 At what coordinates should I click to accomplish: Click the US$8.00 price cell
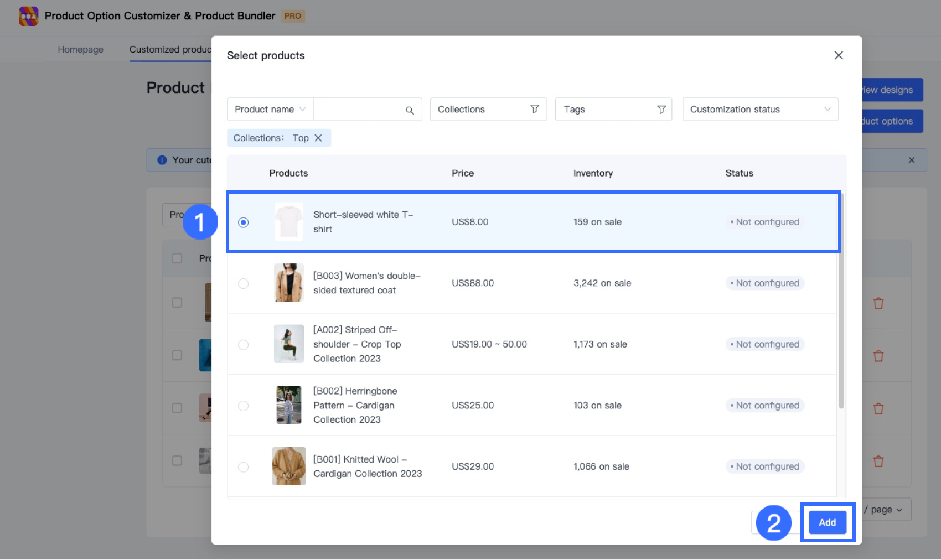click(x=470, y=222)
